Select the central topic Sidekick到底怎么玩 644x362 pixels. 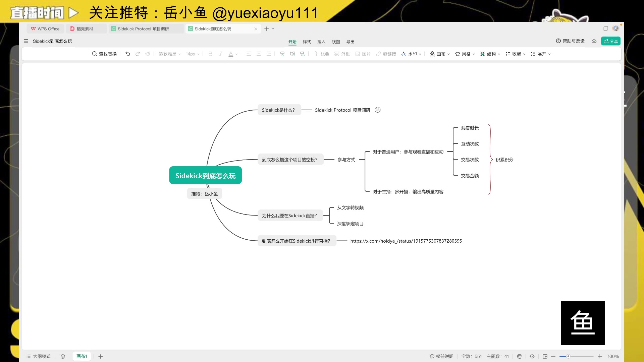coord(205,175)
